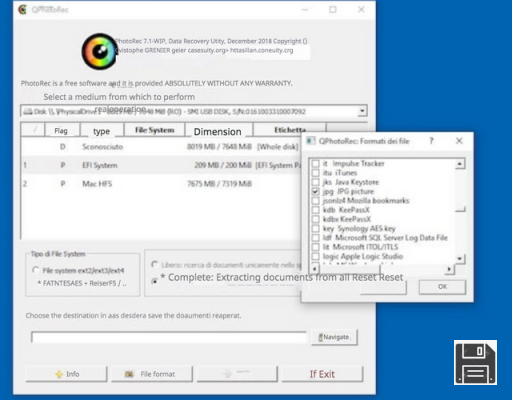Click the help question mark in dialog
Image resolution: width=512 pixels, height=400 pixels.
431,141
